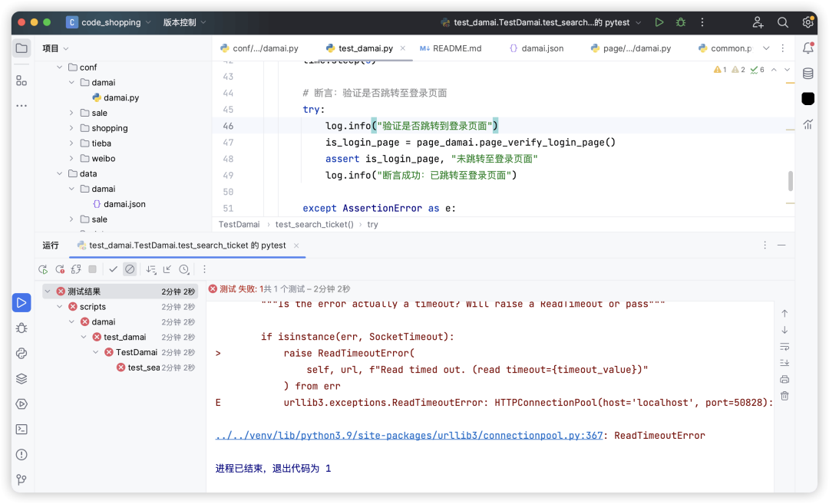Image resolution: width=829 pixels, height=504 pixels.
Task: Open Python Console tool window
Action: (x=21, y=354)
